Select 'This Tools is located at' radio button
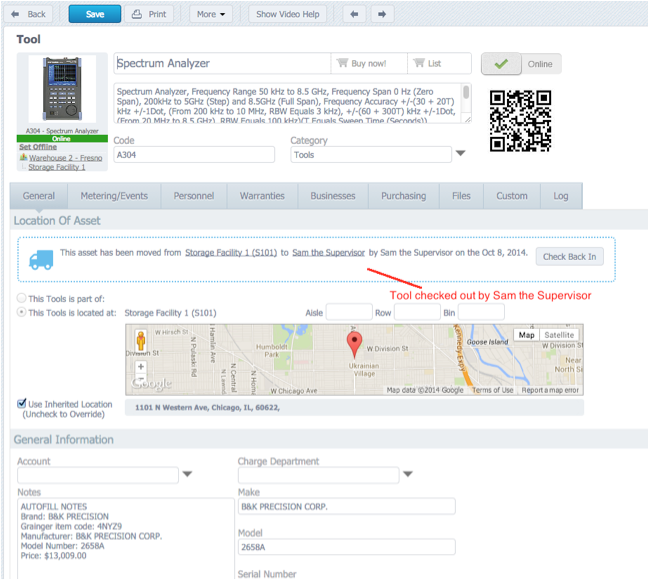648x581 pixels. click(21, 312)
